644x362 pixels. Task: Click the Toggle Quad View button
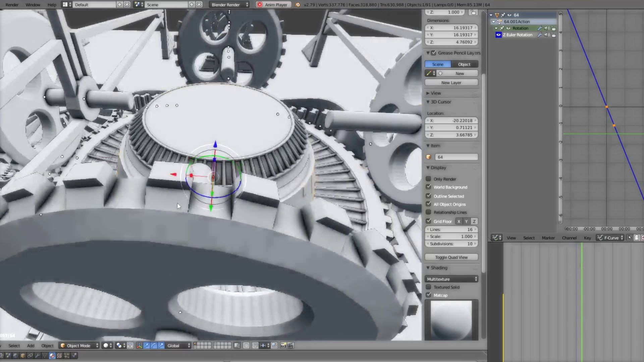click(451, 257)
